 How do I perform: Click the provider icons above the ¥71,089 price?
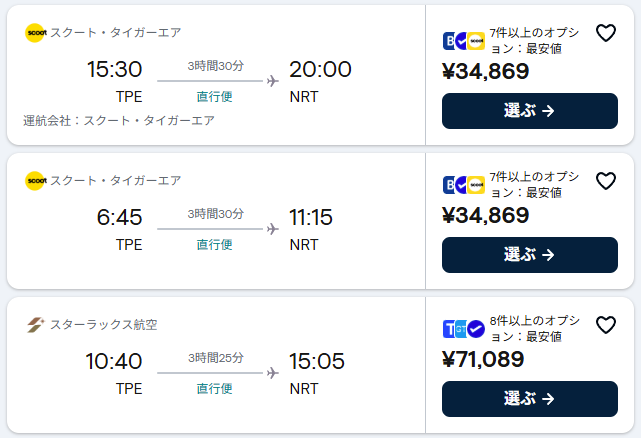464,329
